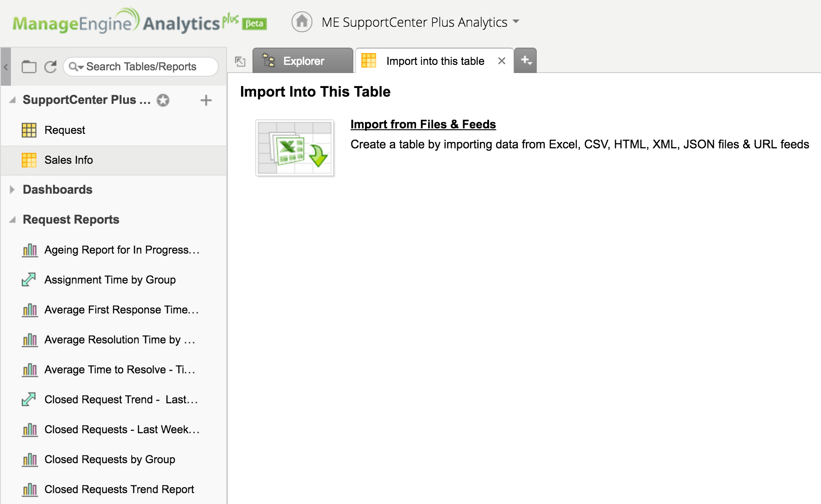This screenshot has height=504, width=821.
Task: Collapse the Request Reports section
Action: (11, 220)
